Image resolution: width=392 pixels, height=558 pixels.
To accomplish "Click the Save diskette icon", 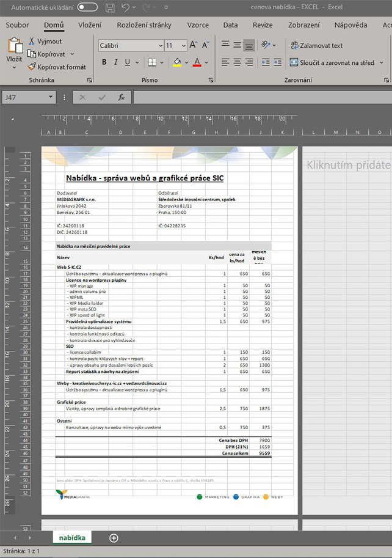I will click(x=110, y=7).
